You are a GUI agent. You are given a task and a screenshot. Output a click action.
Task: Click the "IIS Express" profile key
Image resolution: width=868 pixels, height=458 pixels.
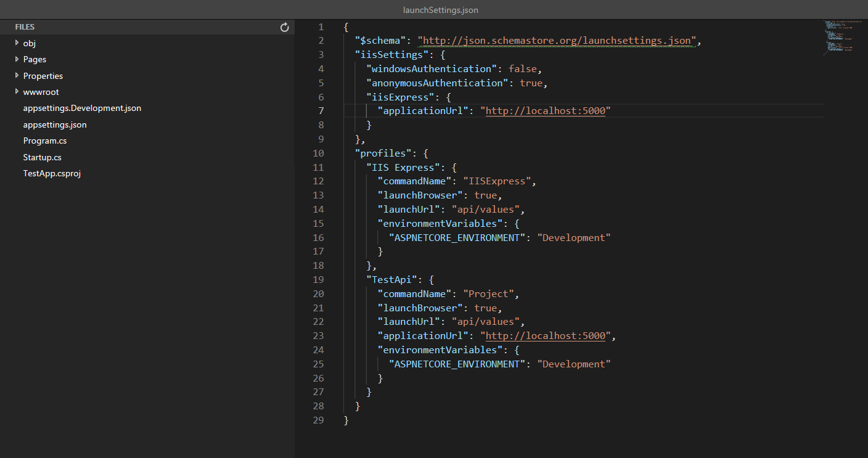point(403,167)
